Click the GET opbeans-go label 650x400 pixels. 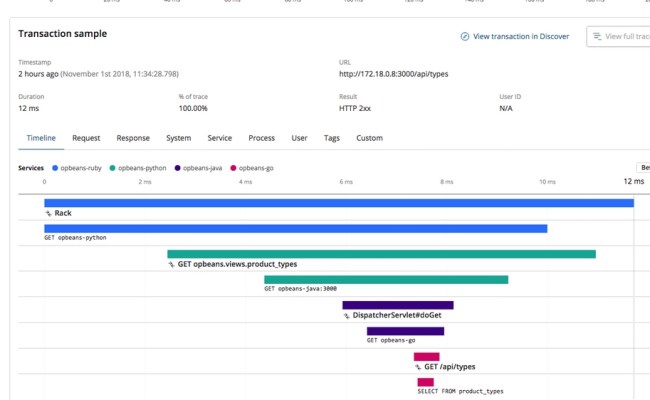point(391,340)
